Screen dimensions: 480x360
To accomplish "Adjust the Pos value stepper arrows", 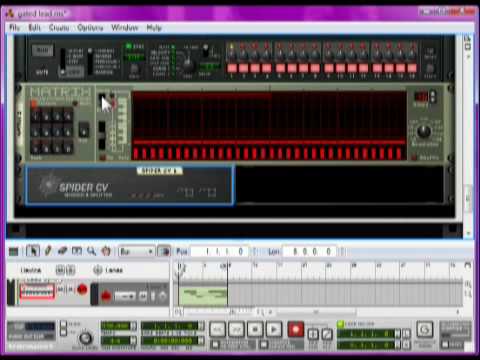I will click(x=254, y=251).
